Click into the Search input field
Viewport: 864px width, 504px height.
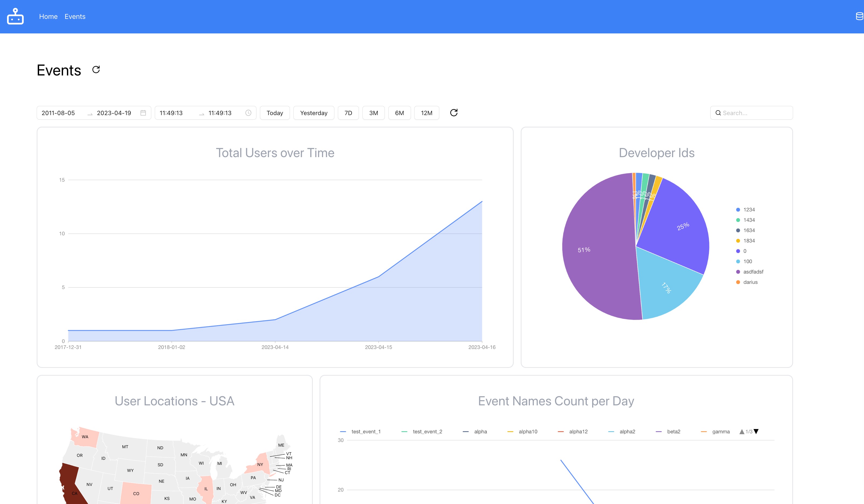tap(752, 113)
